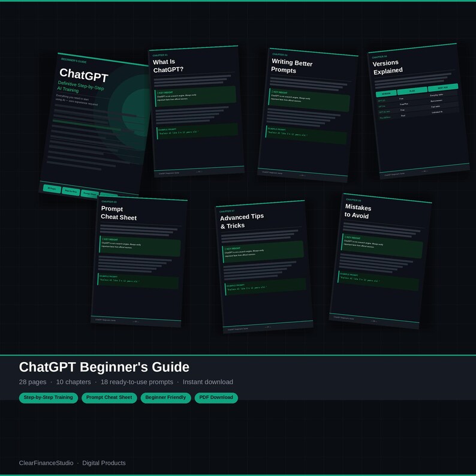Click Example Prompt box on Advanced Tips page
This screenshot has height=476, width=476.
tap(266, 287)
